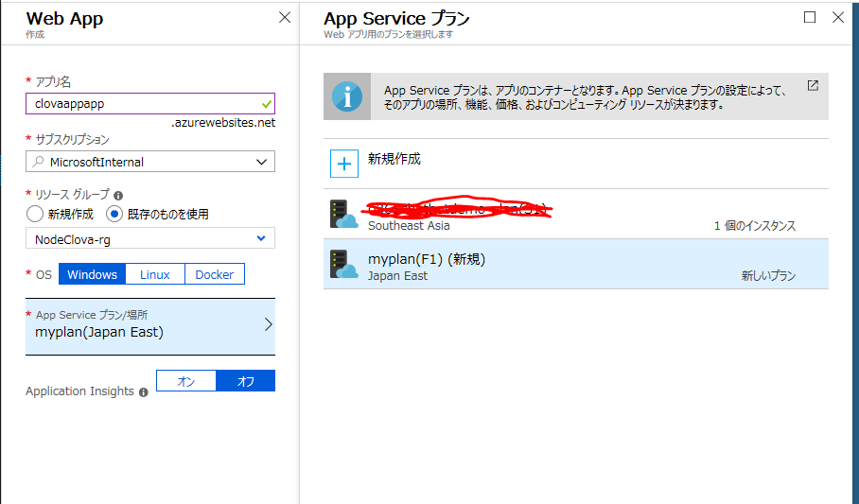Select 既存のものを使用 radio button
The image size is (859, 504).
point(114,214)
